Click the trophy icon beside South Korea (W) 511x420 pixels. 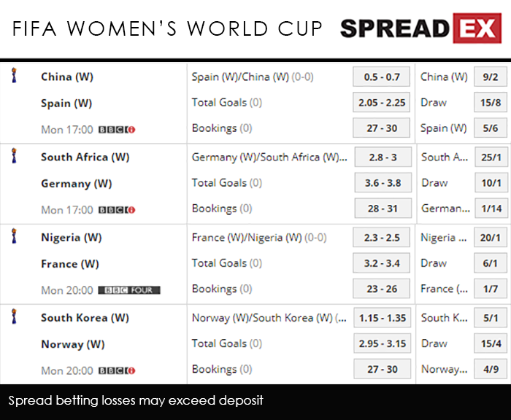[14, 316]
